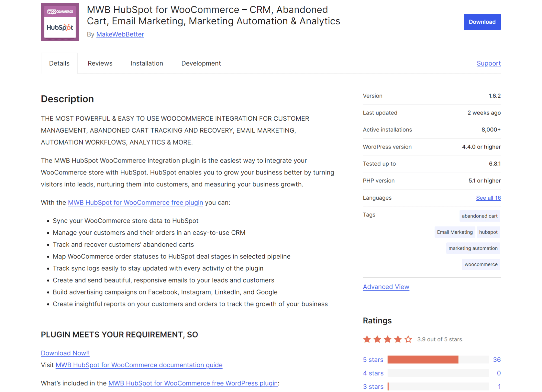Click the 4 stars rating bar
This screenshot has height=392, width=542.
coord(438,373)
